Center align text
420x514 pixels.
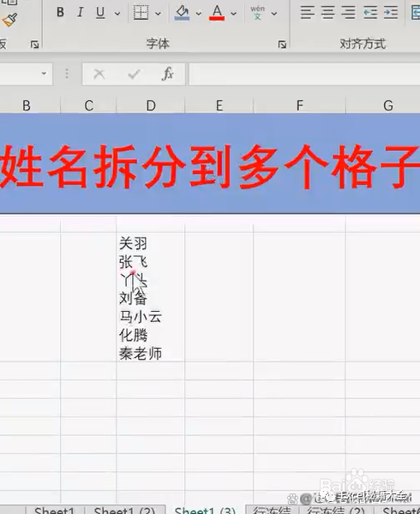click(x=328, y=13)
